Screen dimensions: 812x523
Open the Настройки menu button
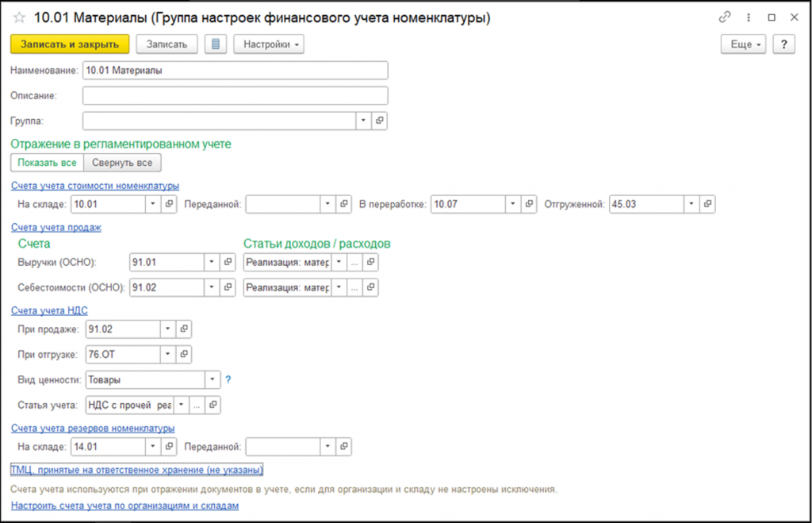(x=269, y=44)
